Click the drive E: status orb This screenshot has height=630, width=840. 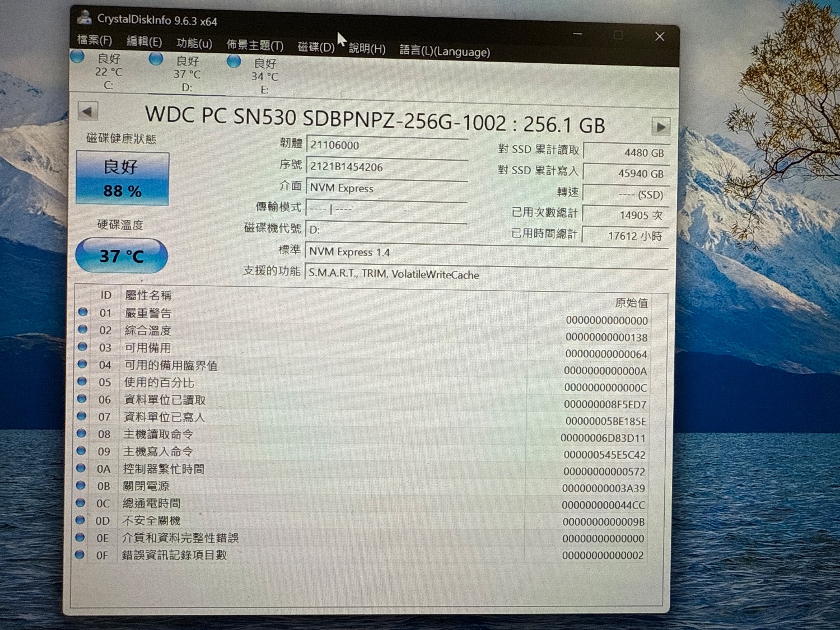click(234, 61)
